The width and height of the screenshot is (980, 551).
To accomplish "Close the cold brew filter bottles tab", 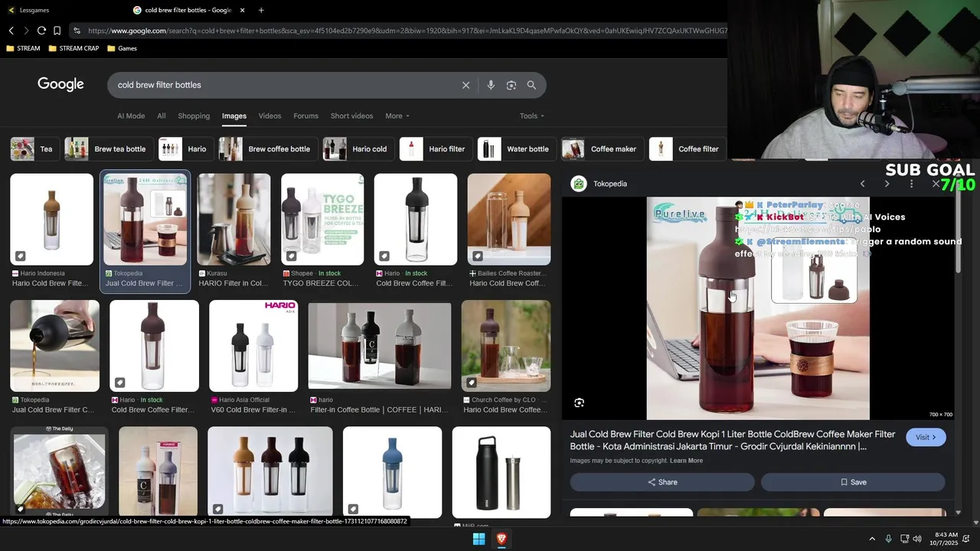I will [243, 10].
